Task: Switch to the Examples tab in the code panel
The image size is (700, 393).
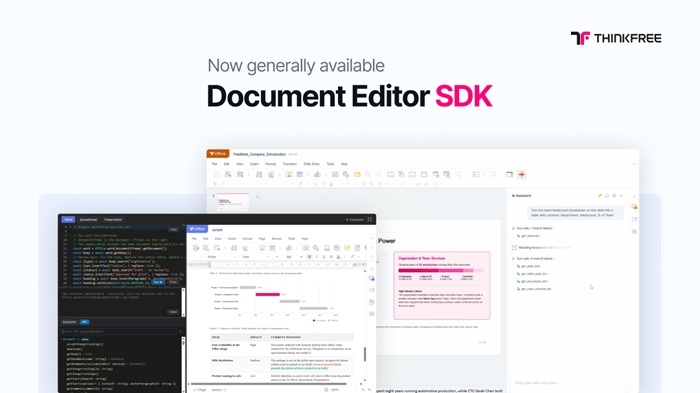Action: pos(69,322)
